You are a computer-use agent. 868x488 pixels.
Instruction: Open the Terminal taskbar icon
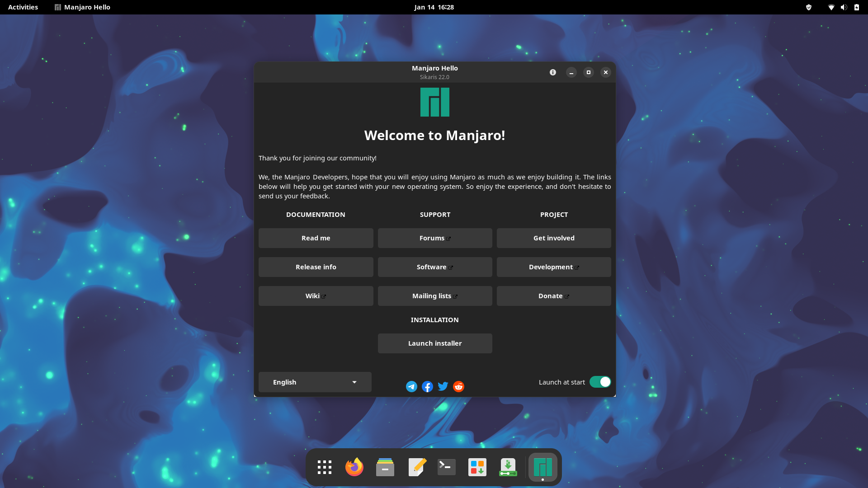coord(447,467)
